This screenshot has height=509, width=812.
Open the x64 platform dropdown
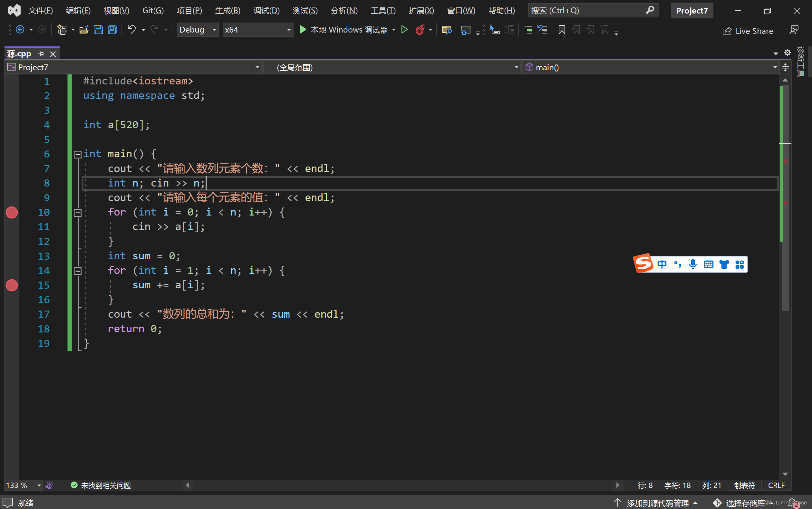(x=257, y=30)
